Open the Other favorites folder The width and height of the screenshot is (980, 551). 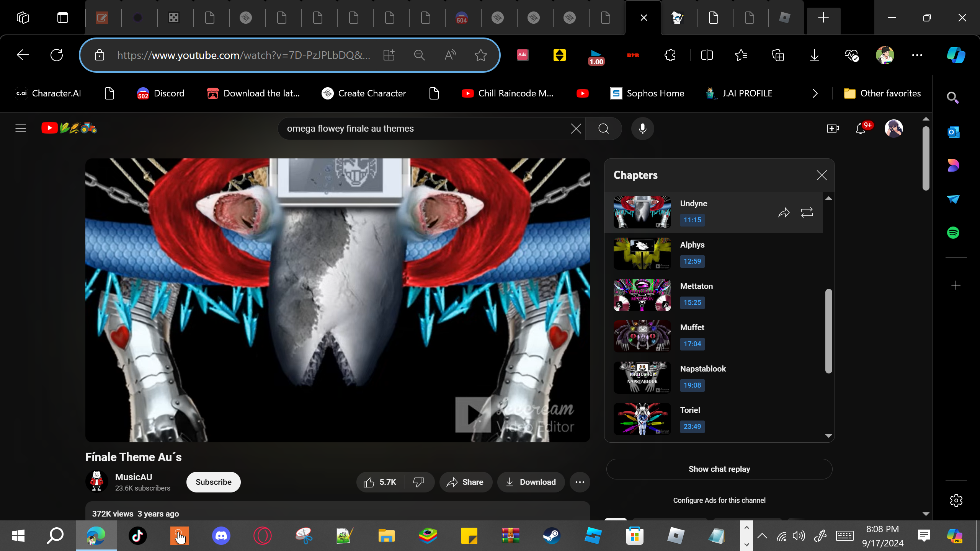(882, 93)
